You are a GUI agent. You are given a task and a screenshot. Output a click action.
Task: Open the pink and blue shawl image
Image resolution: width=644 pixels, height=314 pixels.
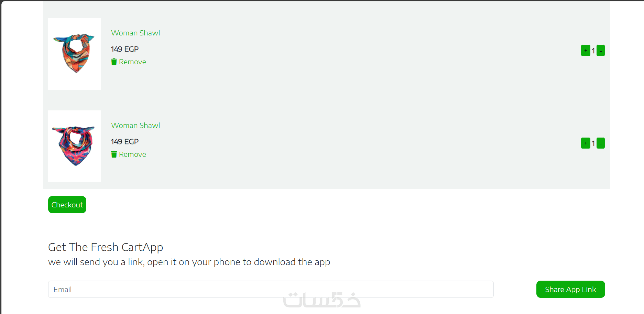click(x=74, y=146)
